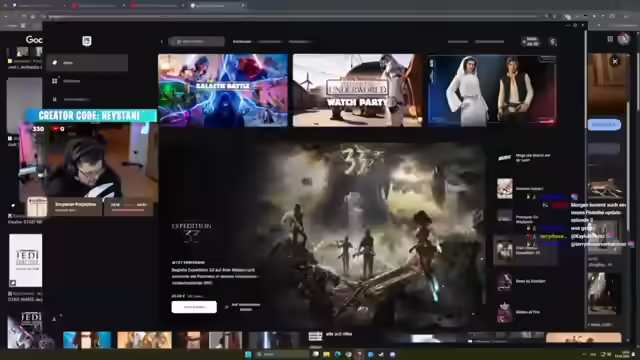Select the Unreal Engine sidebar icon
Viewport: 640px width, 360px height.
point(55,99)
